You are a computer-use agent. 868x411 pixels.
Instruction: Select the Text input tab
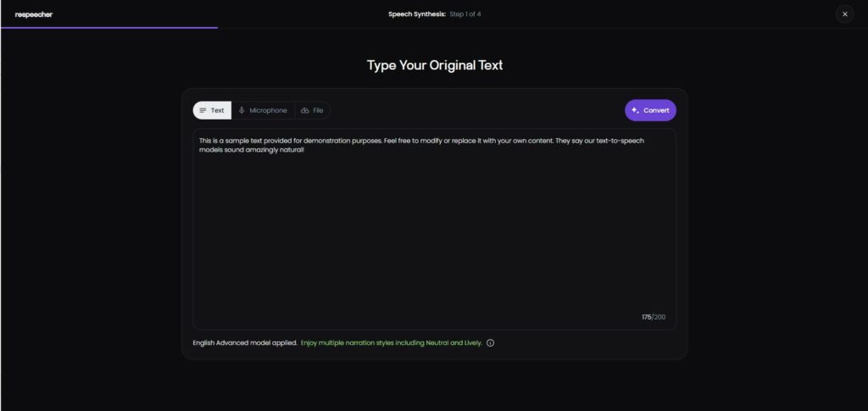[x=212, y=110]
